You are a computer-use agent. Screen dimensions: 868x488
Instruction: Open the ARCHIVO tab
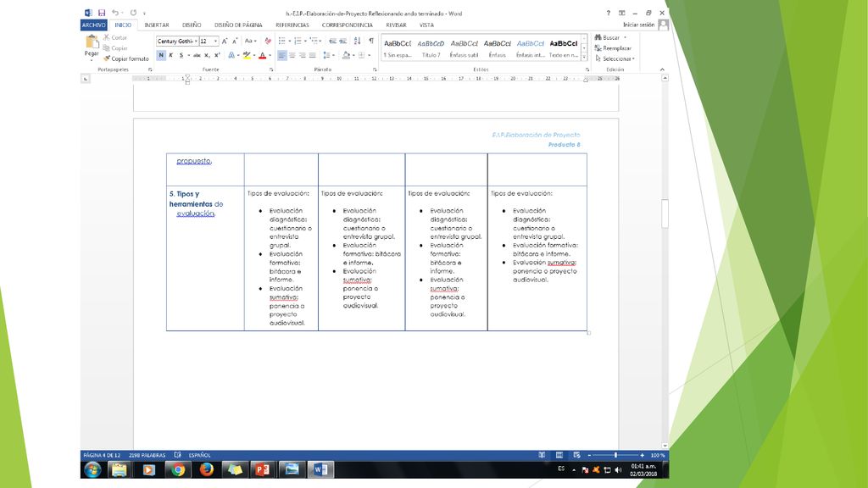(93, 25)
